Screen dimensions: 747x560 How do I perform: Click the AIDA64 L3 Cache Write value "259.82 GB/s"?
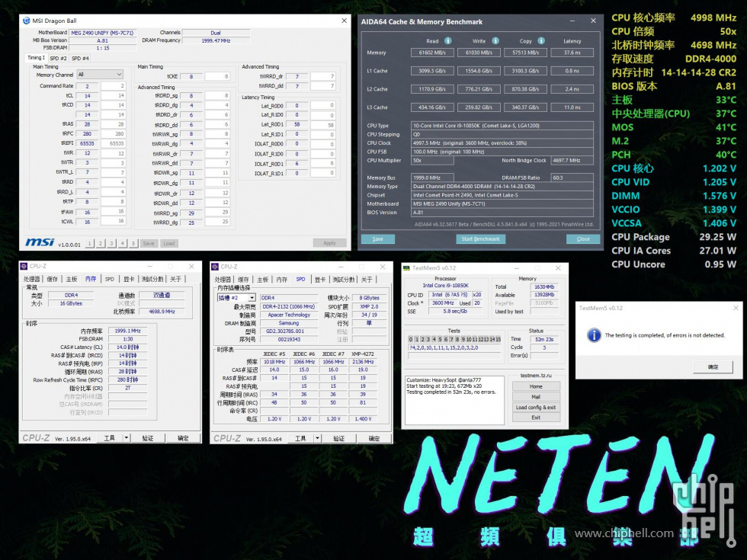479,107
